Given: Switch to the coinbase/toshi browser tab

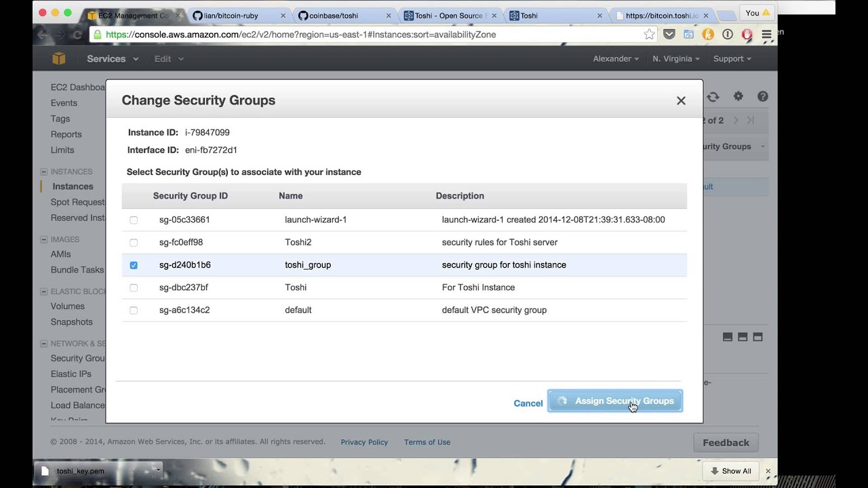Looking at the screenshot, I should 334,16.
